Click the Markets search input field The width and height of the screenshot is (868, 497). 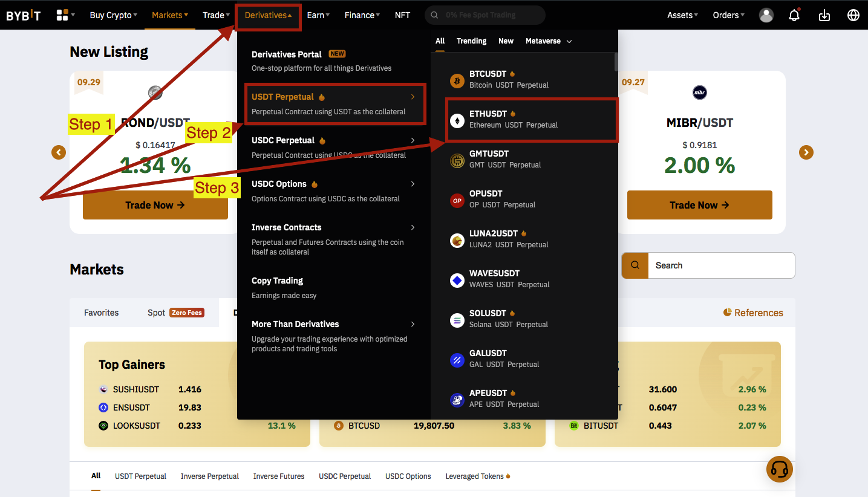(720, 265)
